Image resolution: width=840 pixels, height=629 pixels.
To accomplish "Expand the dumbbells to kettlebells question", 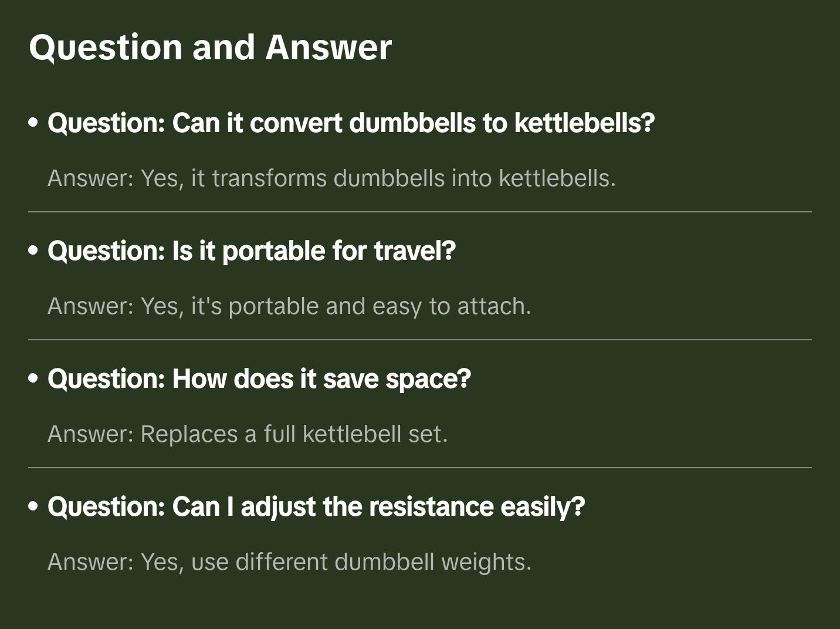I will click(x=351, y=123).
